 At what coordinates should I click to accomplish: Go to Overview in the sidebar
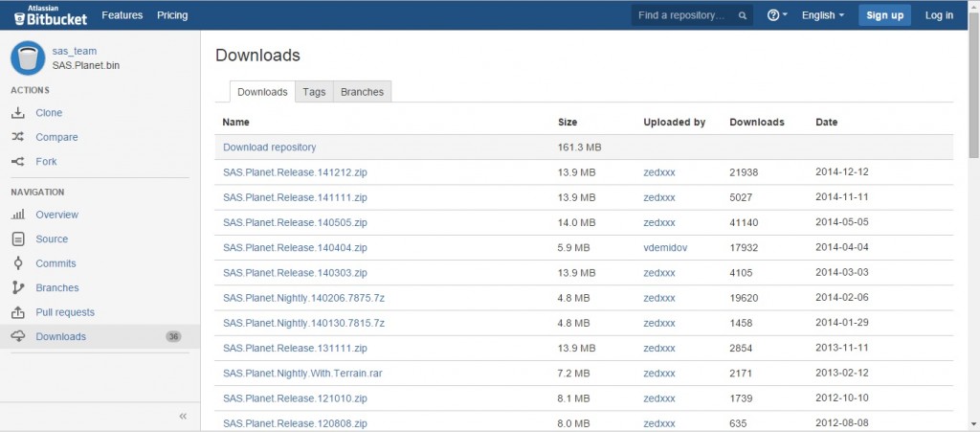56,215
